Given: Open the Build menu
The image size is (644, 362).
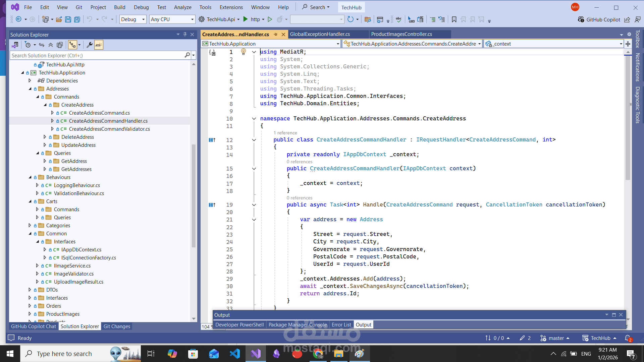Looking at the screenshot, I should pos(119,7).
